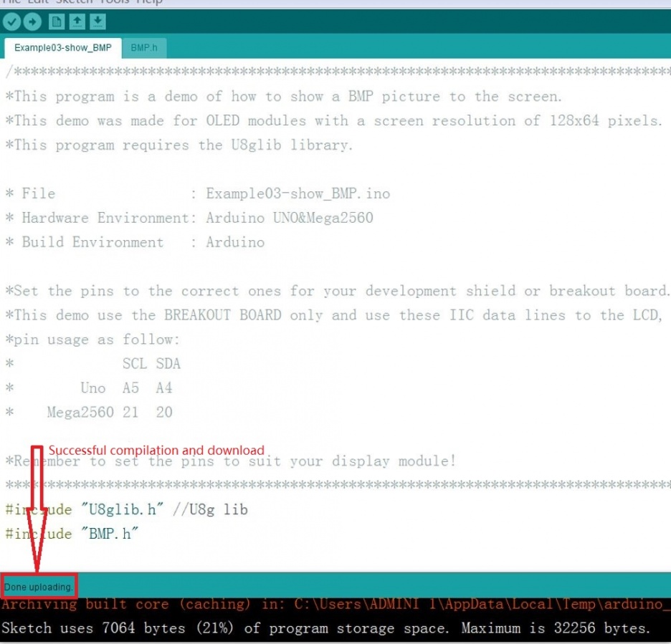This screenshot has width=671, height=644.
Task: Click the Save sketch down-arrow icon
Action: [97, 21]
